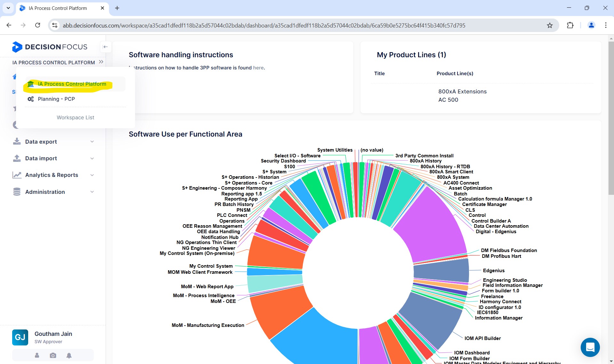The image size is (614, 364).
Task: Click the AC 500 product line entry
Action: [x=448, y=100]
